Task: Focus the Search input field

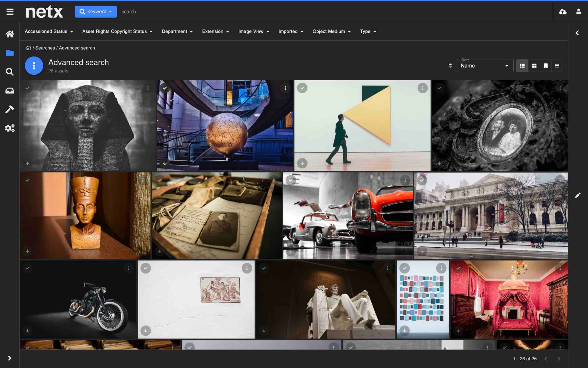Action: tap(335, 11)
